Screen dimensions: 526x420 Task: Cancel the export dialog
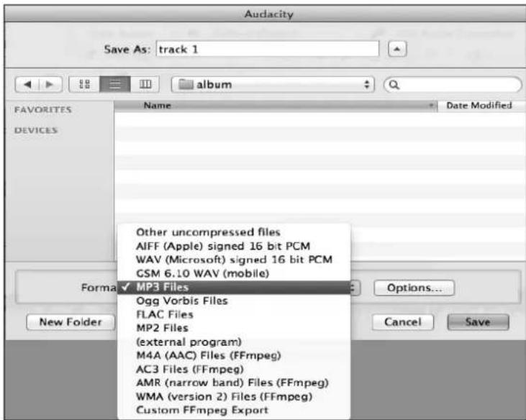point(402,322)
